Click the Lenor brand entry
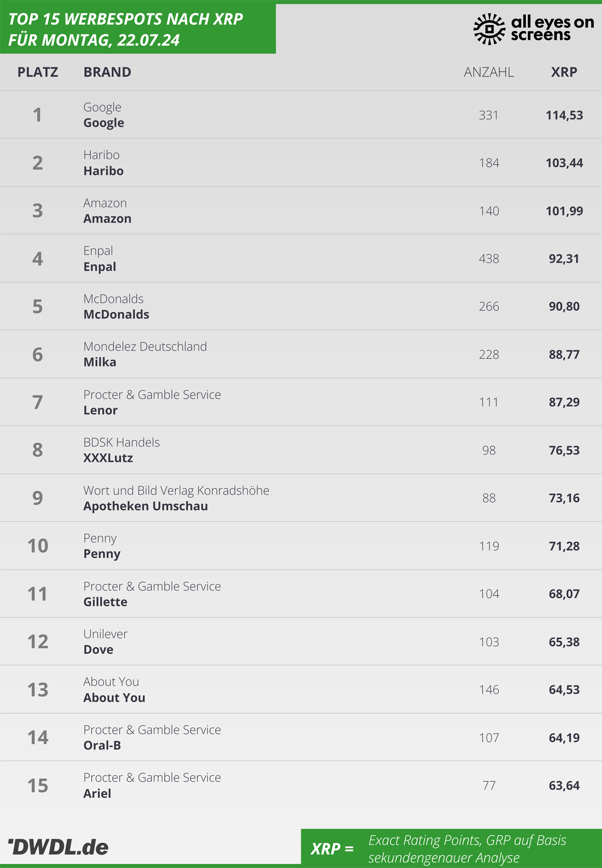The image size is (602, 868). [100, 410]
